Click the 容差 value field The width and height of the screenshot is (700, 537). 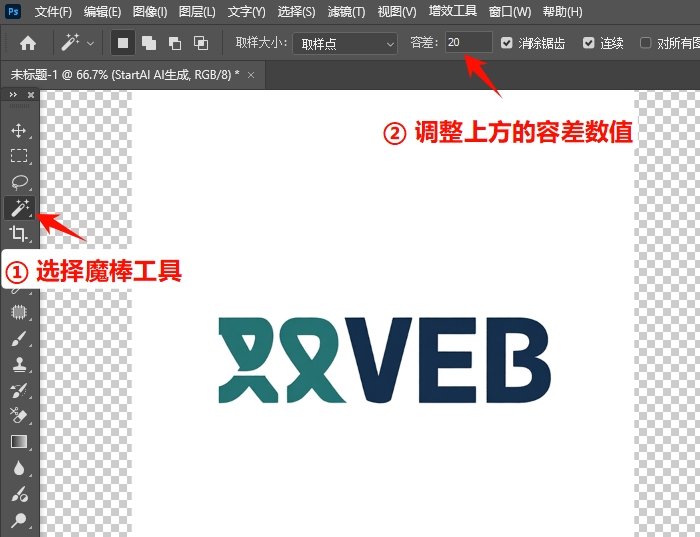pyautogui.click(x=469, y=42)
